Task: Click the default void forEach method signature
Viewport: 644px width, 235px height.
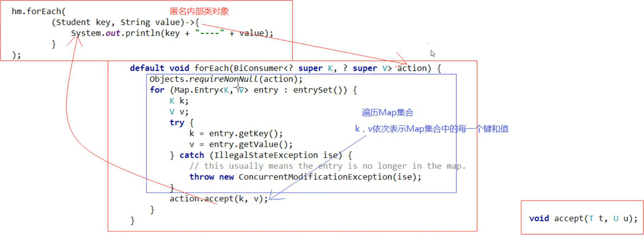Action: tap(285, 68)
